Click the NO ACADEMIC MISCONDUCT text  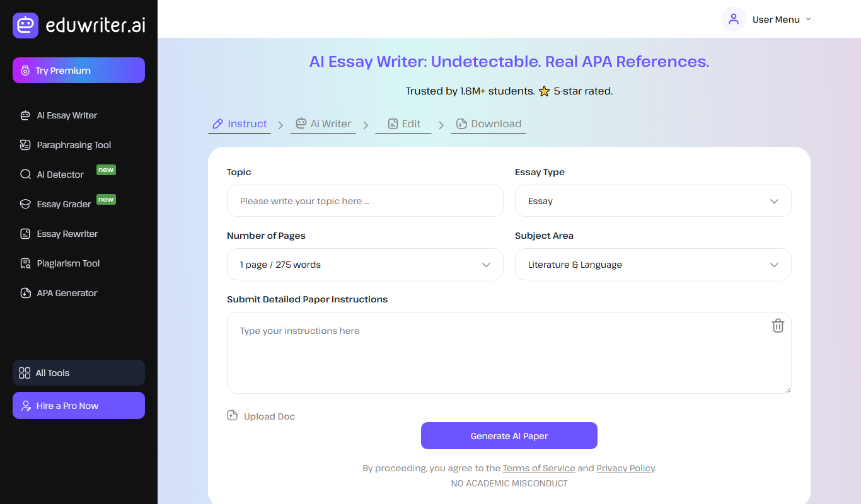pyautogui.click(x=509, y=483)
